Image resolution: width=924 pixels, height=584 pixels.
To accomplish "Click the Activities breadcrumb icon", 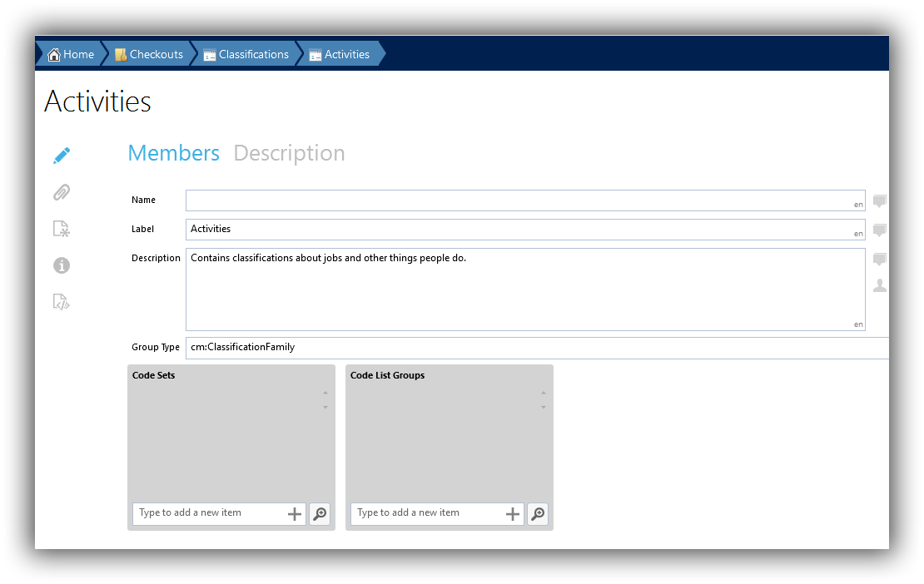I will click(315, 56).
